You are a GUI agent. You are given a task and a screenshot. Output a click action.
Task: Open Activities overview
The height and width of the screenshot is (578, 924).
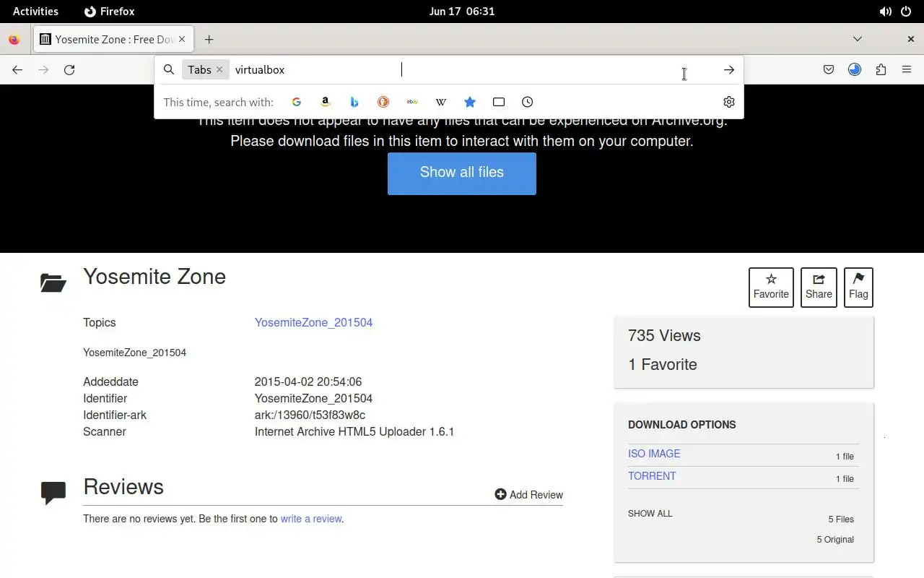point(35,11)
